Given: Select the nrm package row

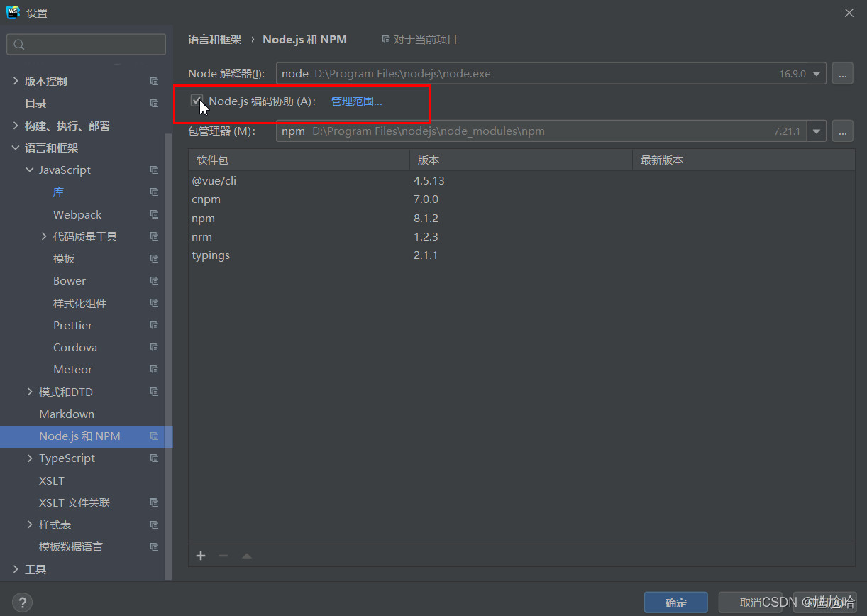Looking at the screenshot, I should click(x=521, y=237).
